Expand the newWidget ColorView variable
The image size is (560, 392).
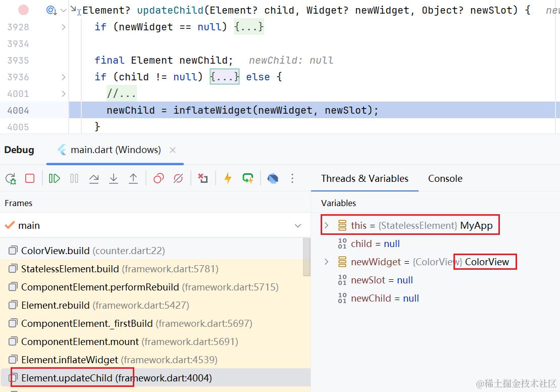click(x=326, y=262)
